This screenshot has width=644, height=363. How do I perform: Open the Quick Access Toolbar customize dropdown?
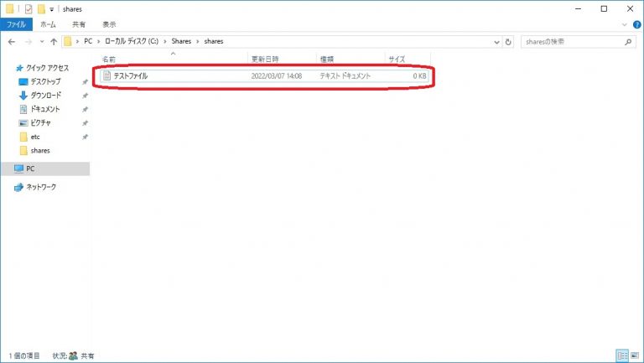[x=50, y=8]
